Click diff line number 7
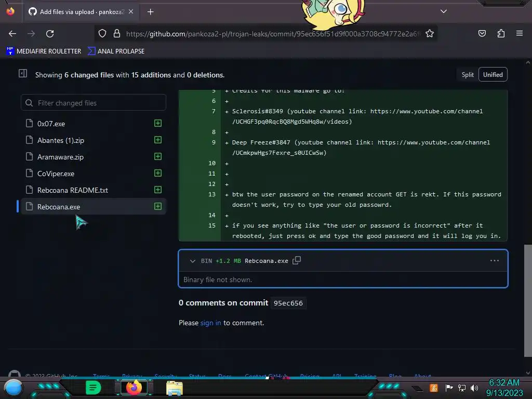532x399 pixels. [x=214, y=111]
